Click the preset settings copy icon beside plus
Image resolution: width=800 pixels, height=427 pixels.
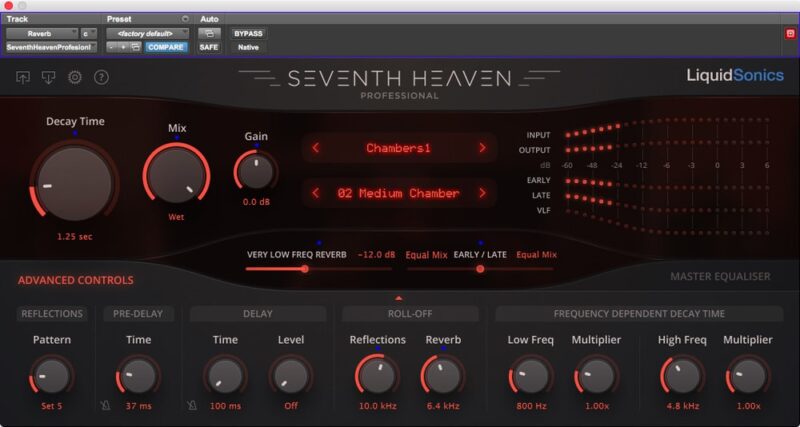pyautogui.click(x=135, y=47)
